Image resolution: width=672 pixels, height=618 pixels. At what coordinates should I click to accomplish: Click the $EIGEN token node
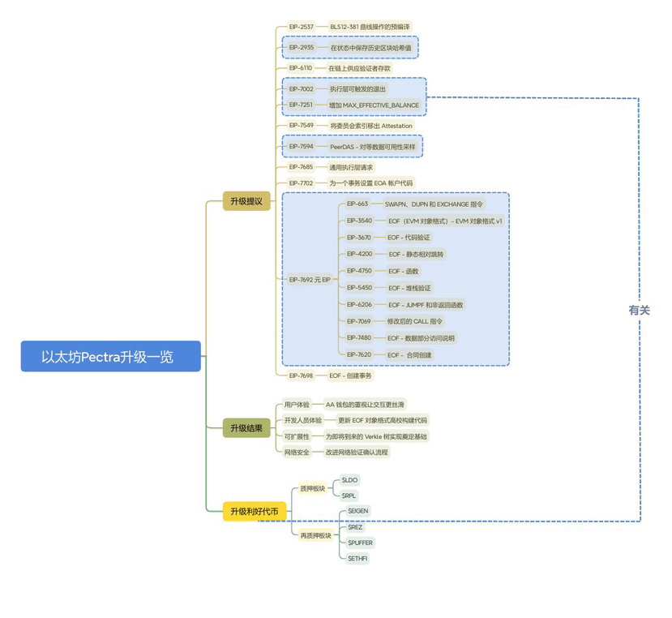(357, 511)
